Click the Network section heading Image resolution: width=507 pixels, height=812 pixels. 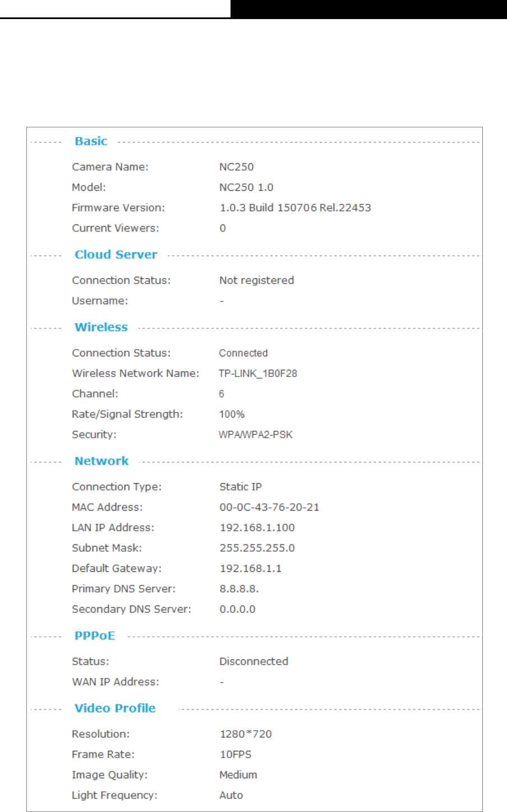pos(102,461)
